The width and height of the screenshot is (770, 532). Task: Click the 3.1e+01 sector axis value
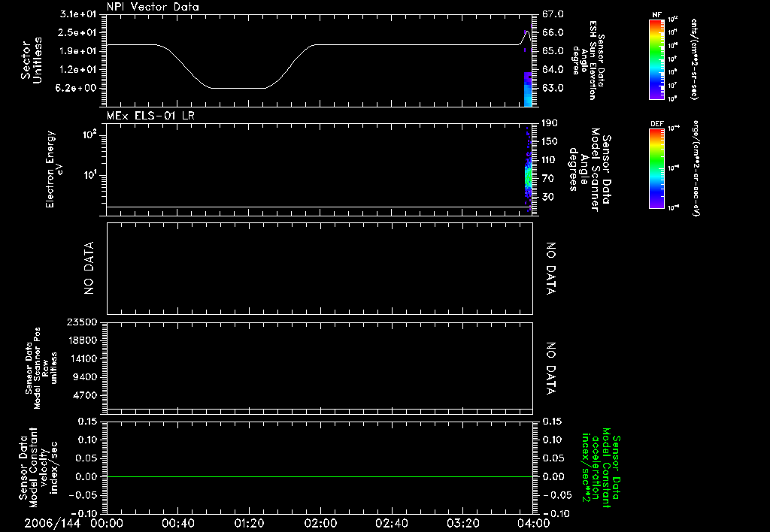pyautogui.click(x=78, y=14)
